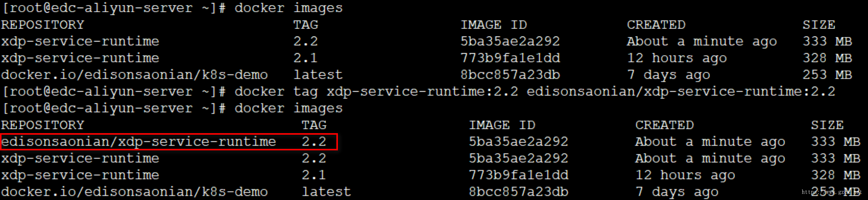This screenshot has width=868, height=200.
Task: Click the second REPOSITORY column header
Action: click(42, 125)
